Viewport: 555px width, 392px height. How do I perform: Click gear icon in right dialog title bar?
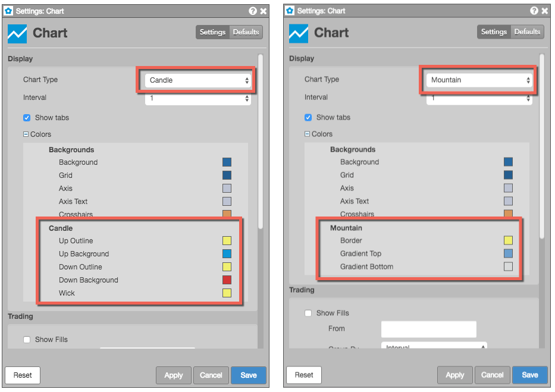tap(290, 11)
